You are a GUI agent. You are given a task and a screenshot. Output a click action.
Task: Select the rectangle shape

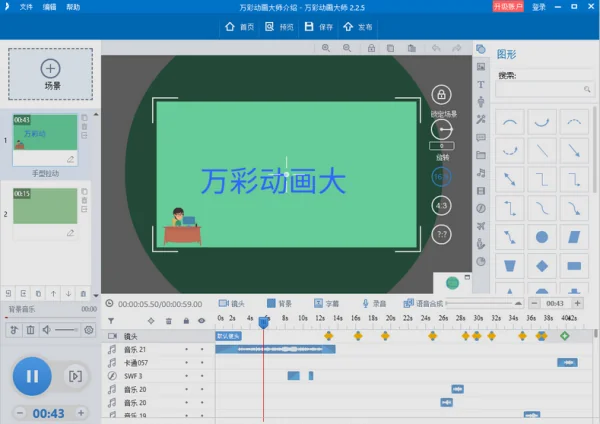point(574,266)
